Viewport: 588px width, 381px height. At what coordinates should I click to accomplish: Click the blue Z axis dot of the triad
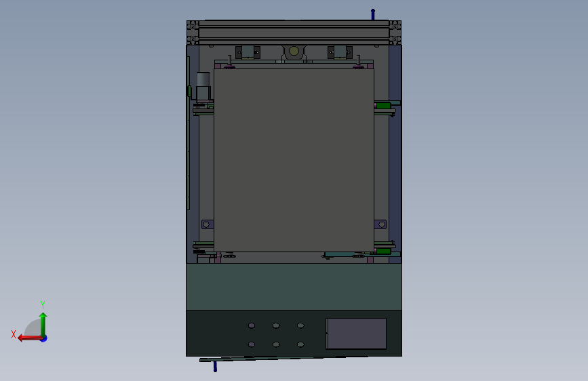coord(44,339)
